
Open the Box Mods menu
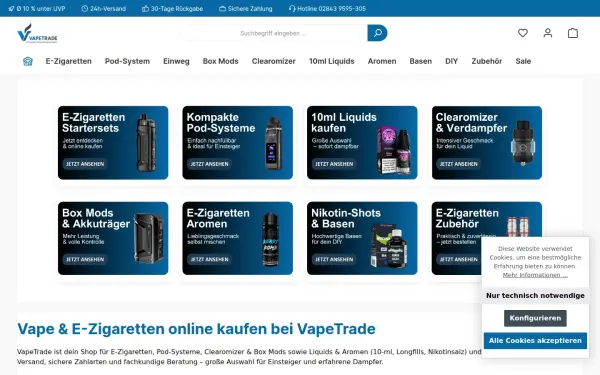point(220,61)
